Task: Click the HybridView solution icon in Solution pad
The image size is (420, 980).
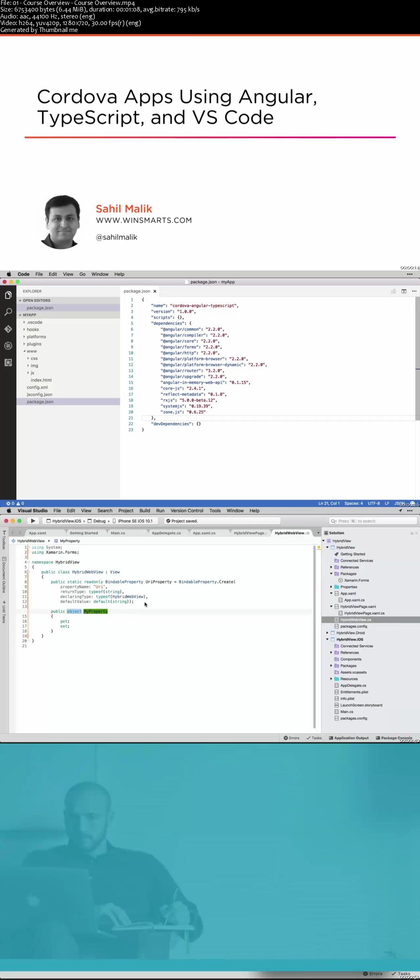Action: click(329, 541)
